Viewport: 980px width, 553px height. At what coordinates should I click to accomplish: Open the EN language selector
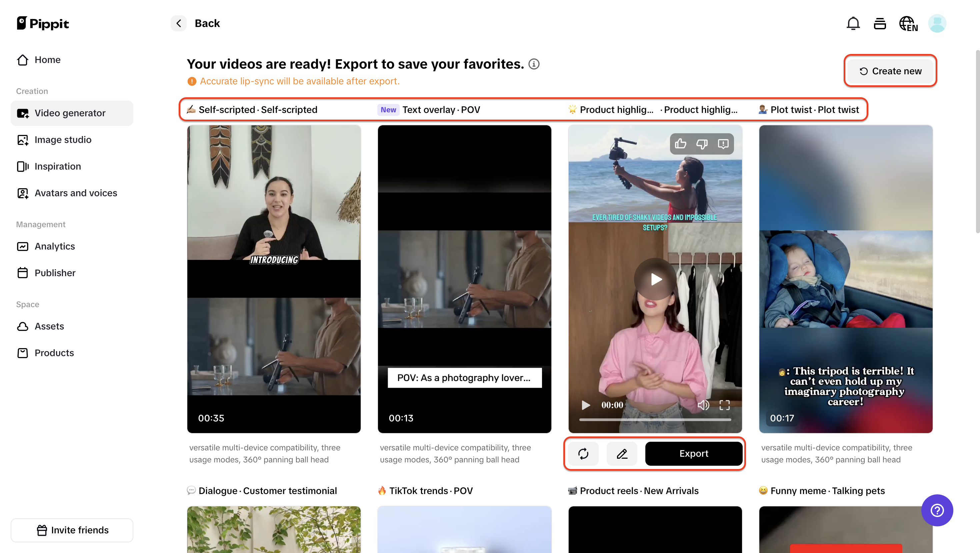click(908, 23)
